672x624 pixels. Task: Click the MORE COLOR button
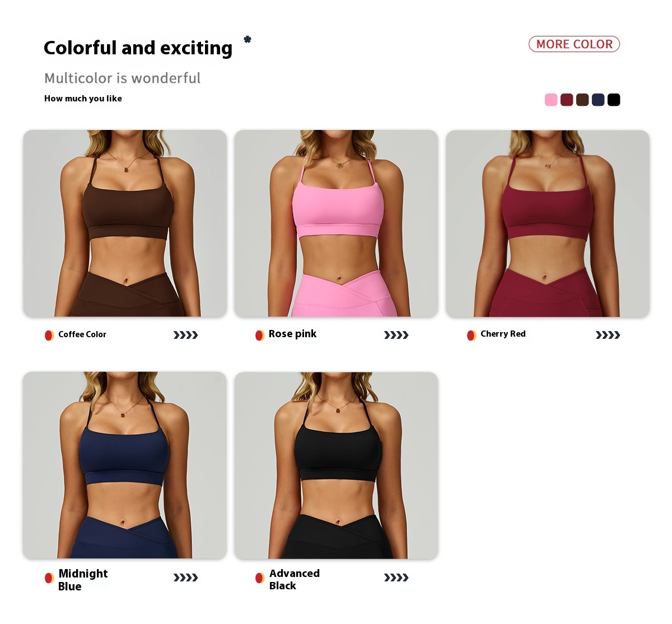pos(574,44)
